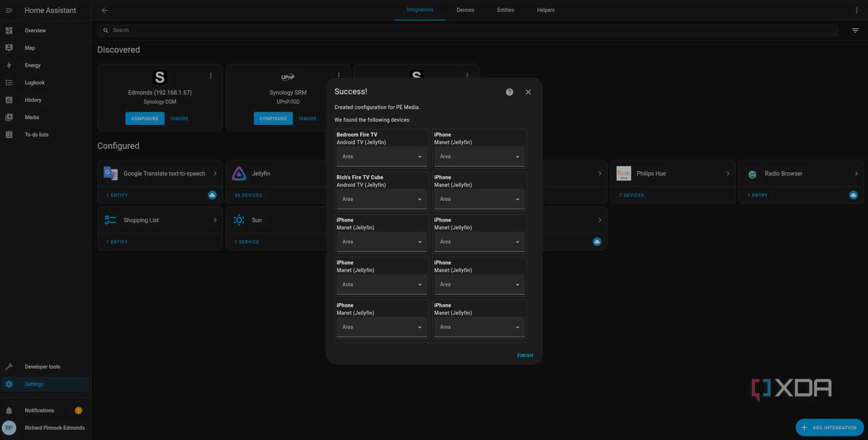This screenshot has width=868, height=440.
Task: Open the integrations filter icon
Action: [855, 31]
